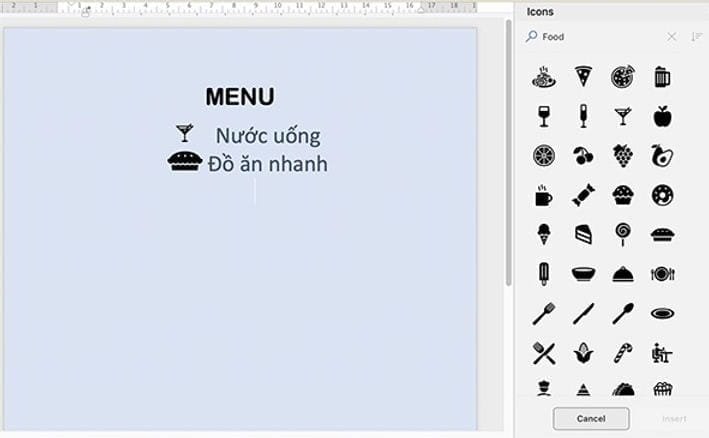Screen dimensions: 709x438
Task: Select the taco icon
Action: pos(623,389)
